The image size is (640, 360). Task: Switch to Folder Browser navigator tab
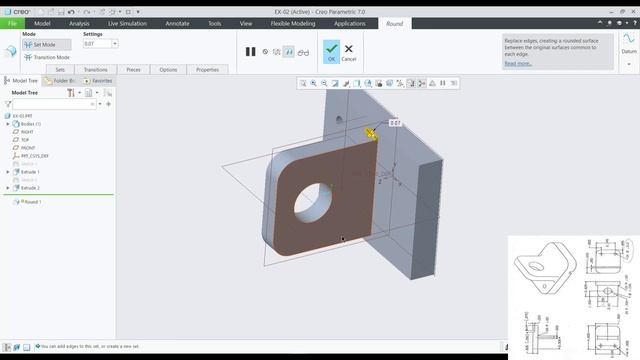pyautogui.click(x=60, y=81)
